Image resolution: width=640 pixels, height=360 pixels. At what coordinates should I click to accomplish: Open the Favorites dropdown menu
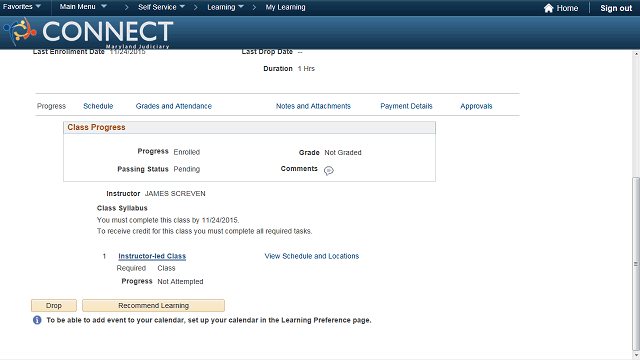[22, 7]
